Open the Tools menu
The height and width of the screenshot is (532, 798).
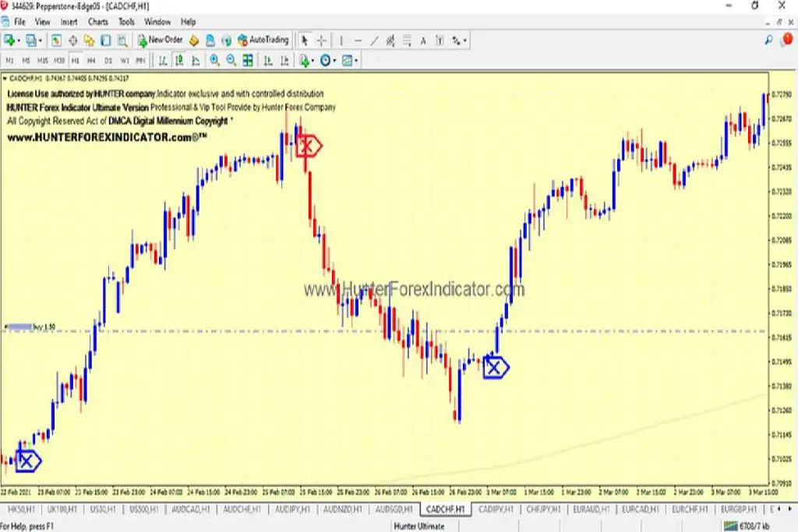[126, 22]
